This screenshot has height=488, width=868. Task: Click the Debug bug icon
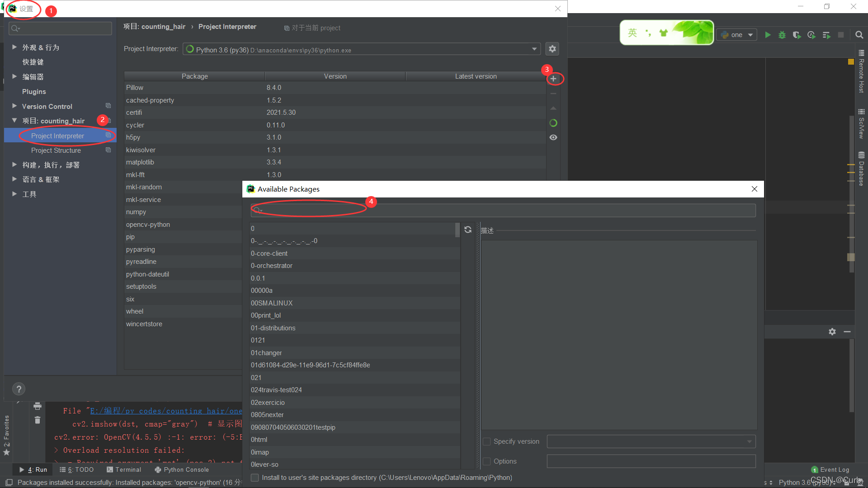[x=782, y=35]
